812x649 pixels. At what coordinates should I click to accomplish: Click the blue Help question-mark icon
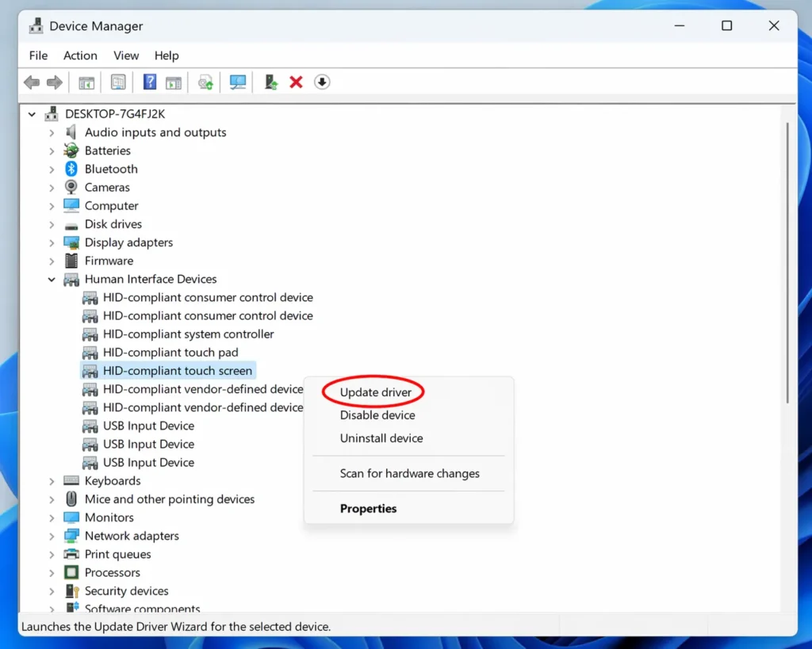pyautogui.click(x=150, y=82)
